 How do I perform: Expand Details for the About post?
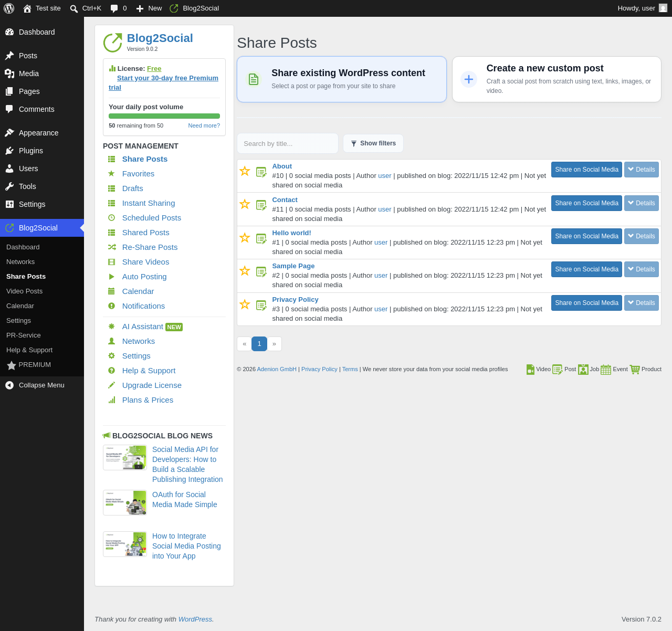pos(642,170)
